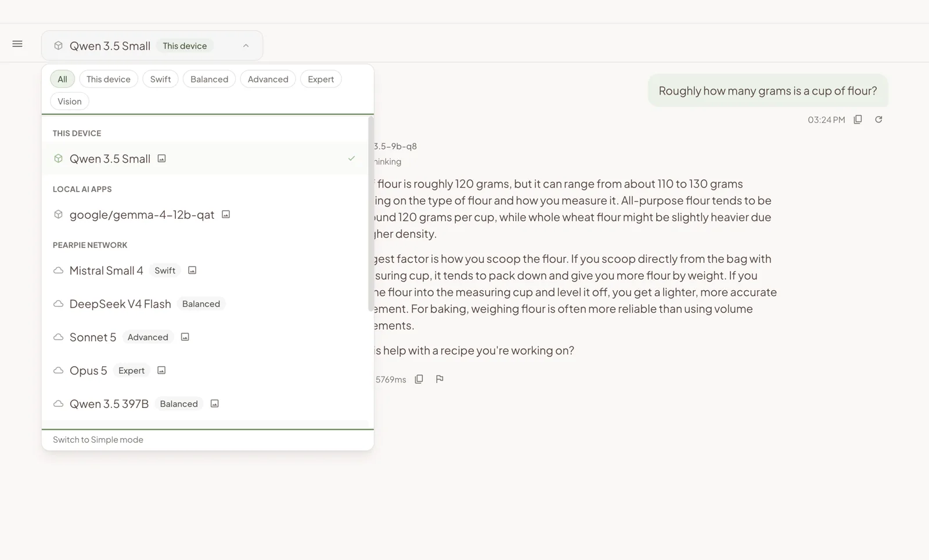The width and height of the screenshot is (929, 560).
Task: Click the 5769ms response time
Action: [391, 380]
